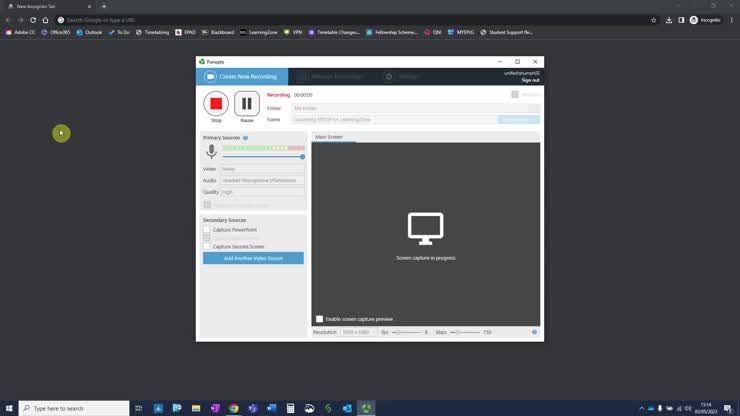Open the To Do bookmark
This screenshot has width=740, height=416.
(x=119, y=33)
